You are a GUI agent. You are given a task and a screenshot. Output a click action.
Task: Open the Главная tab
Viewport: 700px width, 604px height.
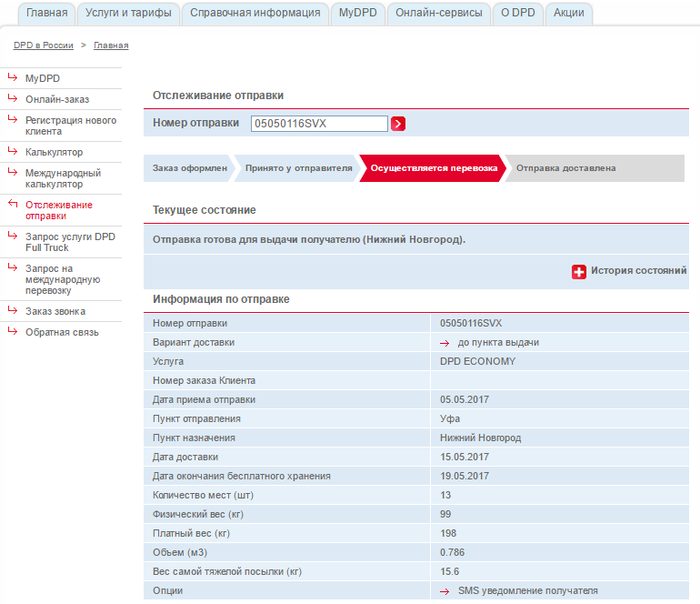point(47,13)
